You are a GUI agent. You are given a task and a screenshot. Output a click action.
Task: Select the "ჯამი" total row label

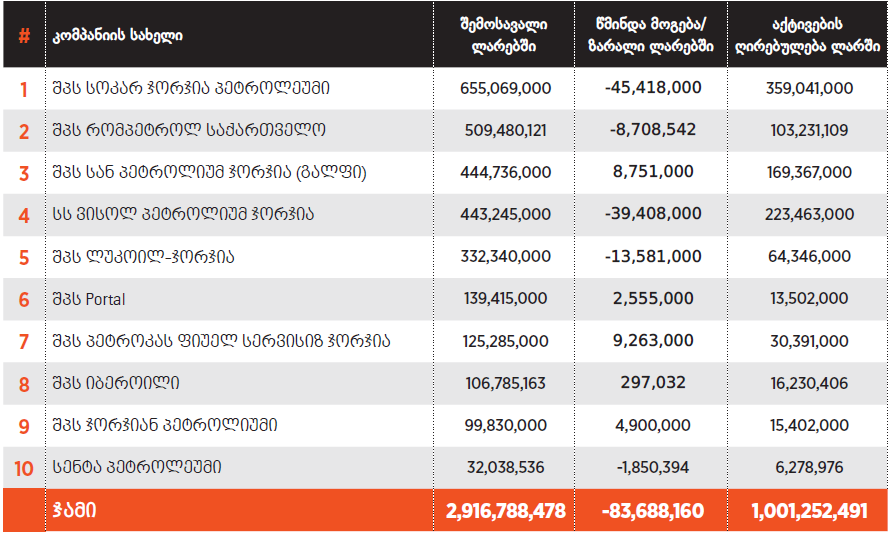coord(75,510)
